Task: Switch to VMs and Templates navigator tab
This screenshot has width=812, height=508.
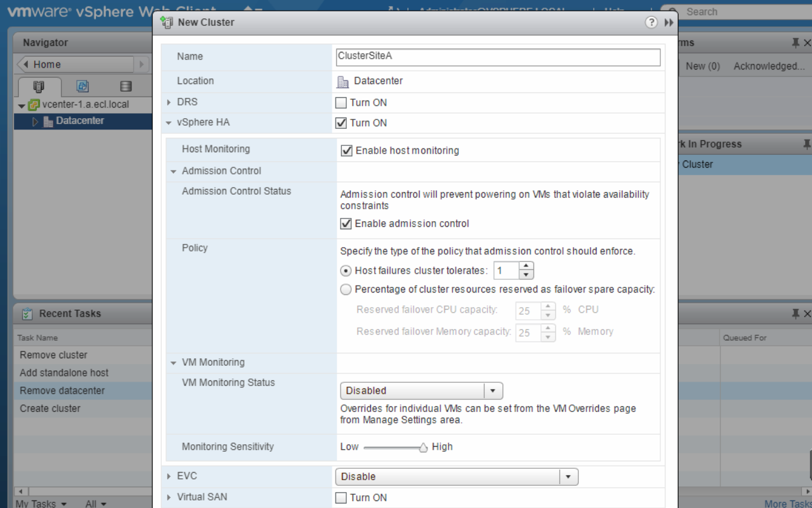Action: coord(82,87)
